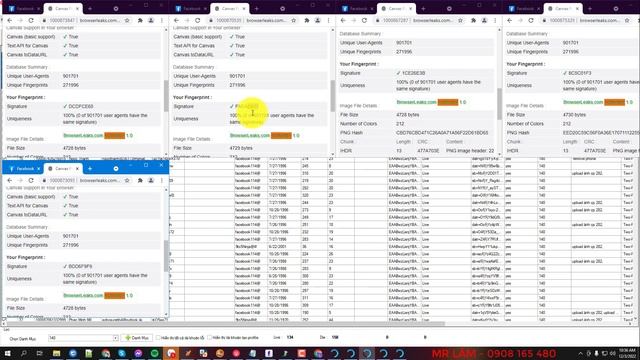Open tab search in window with highlighted signature

tap(282, 9)
